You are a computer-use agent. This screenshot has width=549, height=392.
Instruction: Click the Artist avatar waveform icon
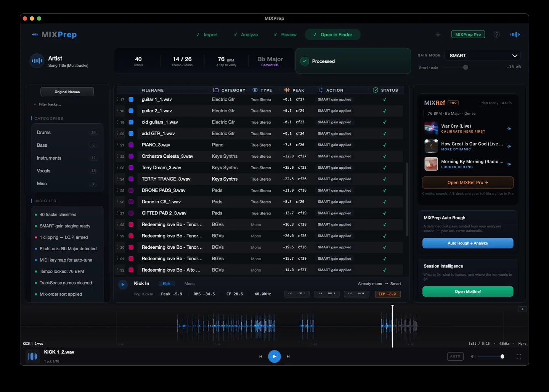pos(37,61)
